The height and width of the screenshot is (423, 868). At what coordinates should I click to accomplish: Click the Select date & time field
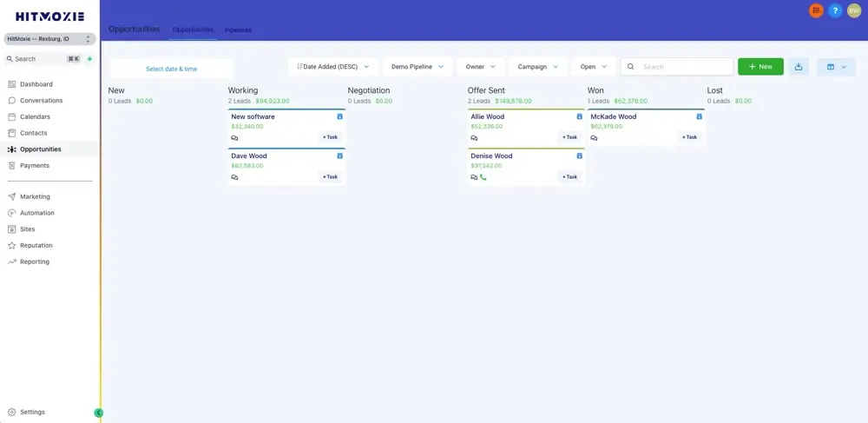pos(172,69)
